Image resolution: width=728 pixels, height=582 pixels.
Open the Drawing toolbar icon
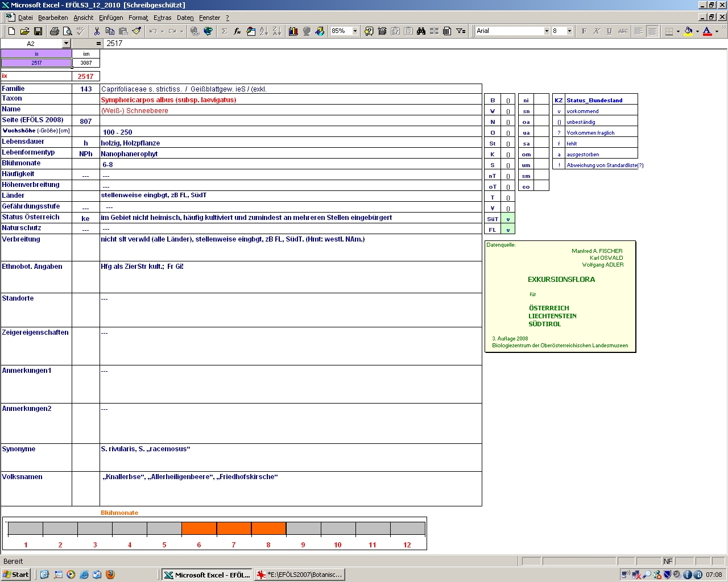coord(320,31)
